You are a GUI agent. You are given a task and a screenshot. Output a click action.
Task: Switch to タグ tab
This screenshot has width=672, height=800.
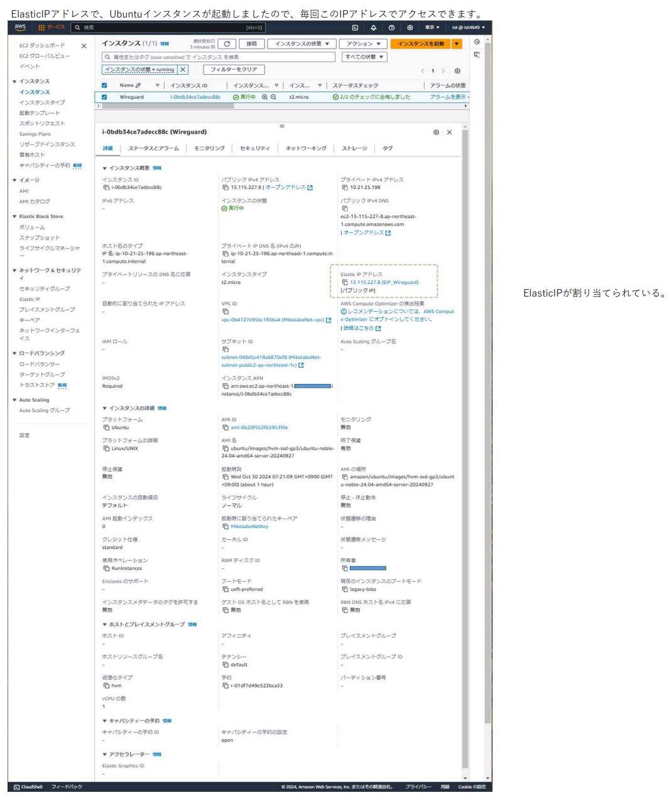(x=387, y=149)
